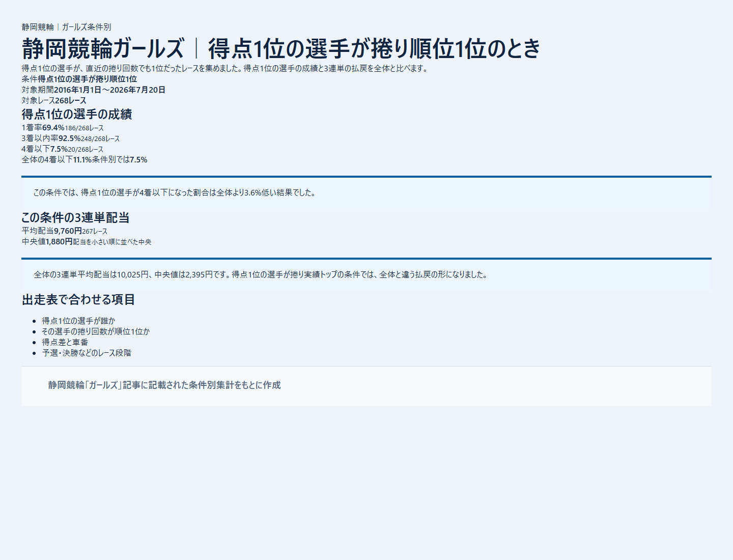The image size is (733, 560).
Task: Click the footer source note about 条件別集計
Action: coord(164,385)
